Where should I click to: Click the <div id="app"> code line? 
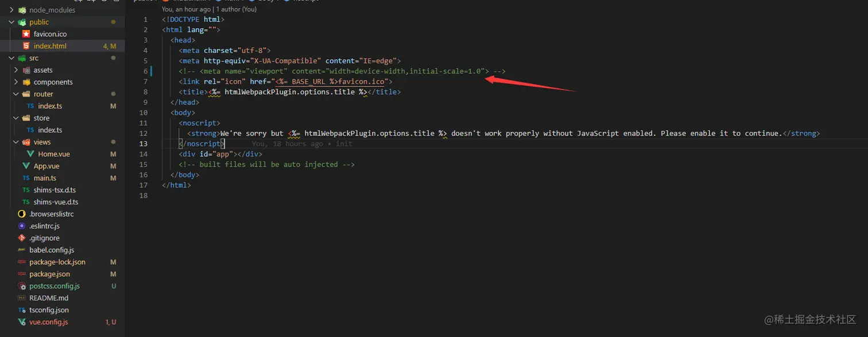pyautogui.click(x=220, y=154)
